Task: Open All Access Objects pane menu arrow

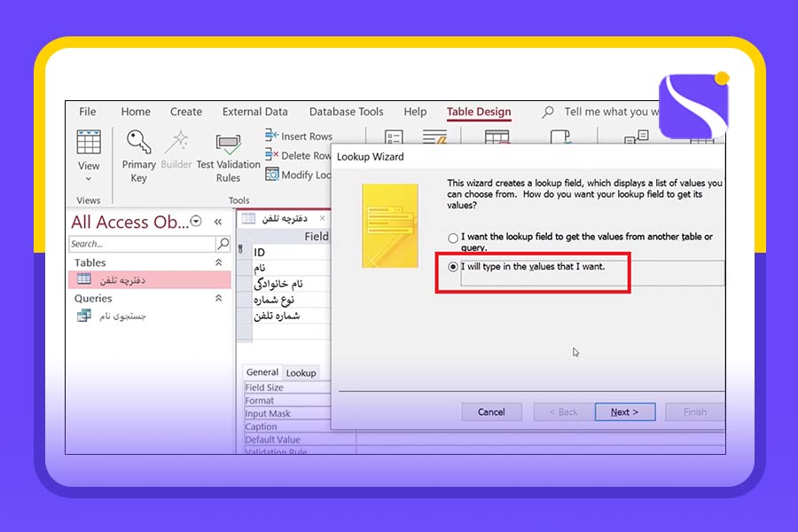Action: click(196, 221)
